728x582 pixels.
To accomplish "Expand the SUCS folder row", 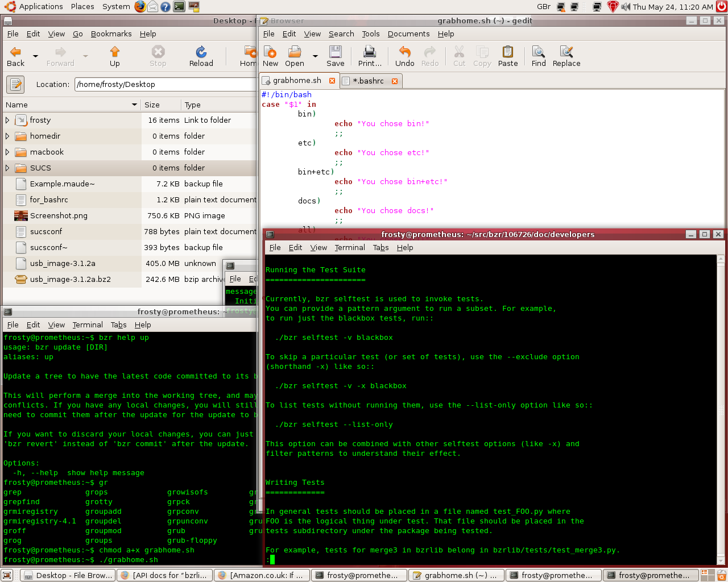I will tap(7, 168).
